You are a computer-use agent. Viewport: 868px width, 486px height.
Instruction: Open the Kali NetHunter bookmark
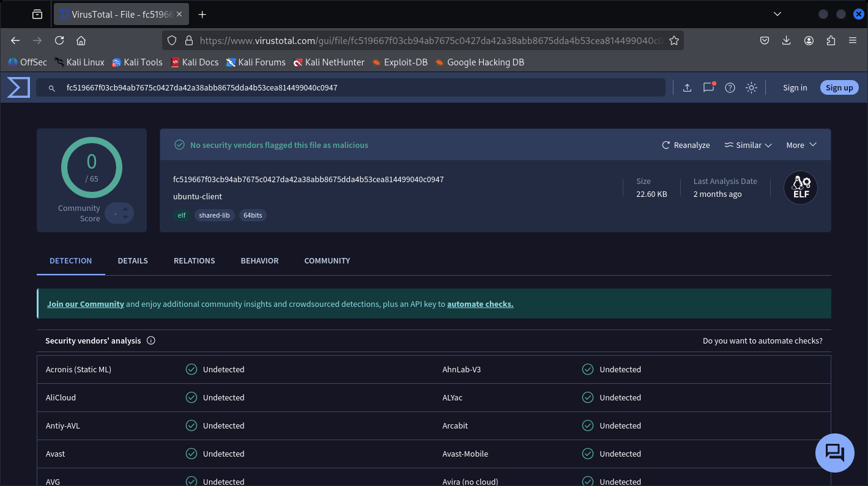(x=328, y=62)
